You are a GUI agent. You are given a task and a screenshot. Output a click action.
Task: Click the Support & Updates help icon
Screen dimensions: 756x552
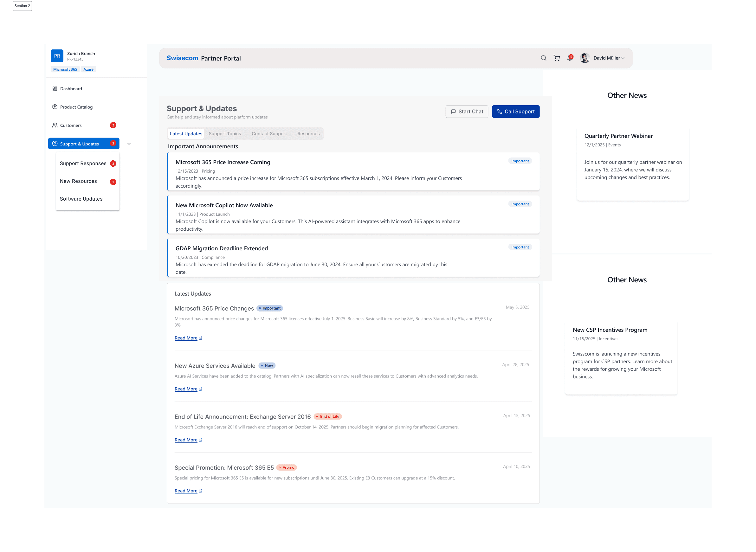[x=55, y=144]
